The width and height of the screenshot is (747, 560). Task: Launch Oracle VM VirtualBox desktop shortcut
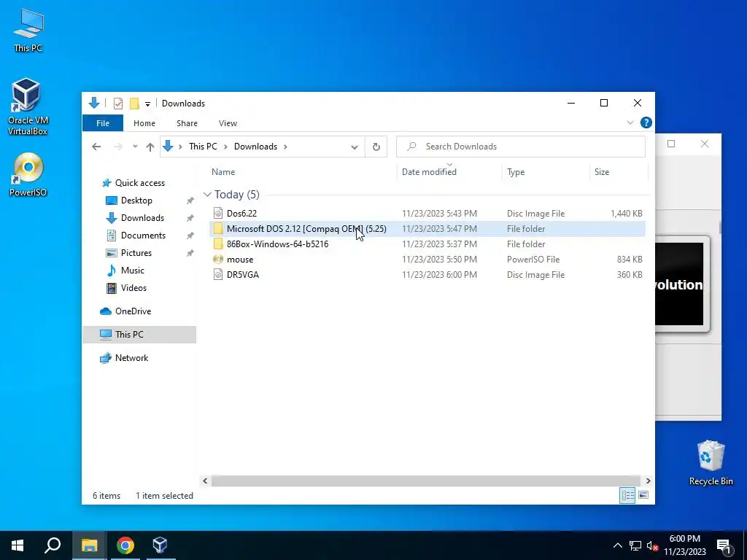pyautogui.click(x=28, y=106)
